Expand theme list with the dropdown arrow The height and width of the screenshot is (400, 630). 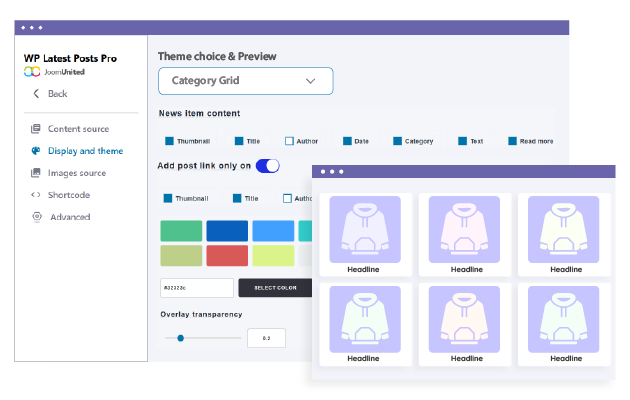[x=310, y=81]
